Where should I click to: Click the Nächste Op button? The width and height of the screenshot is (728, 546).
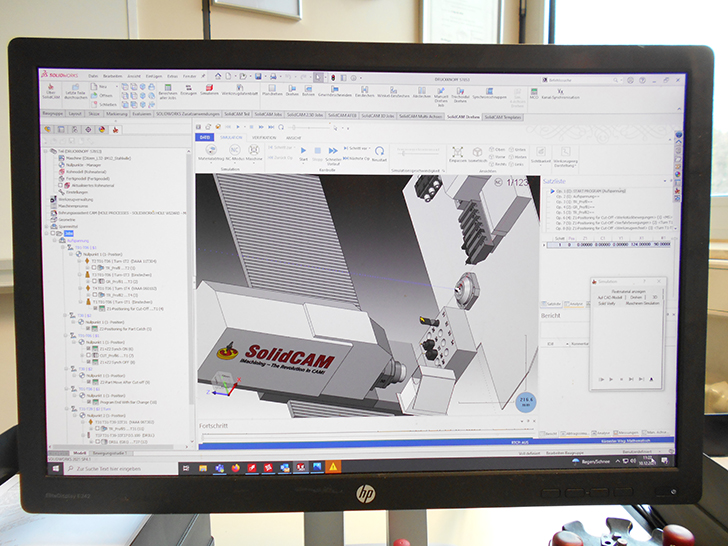click(356, 158)
